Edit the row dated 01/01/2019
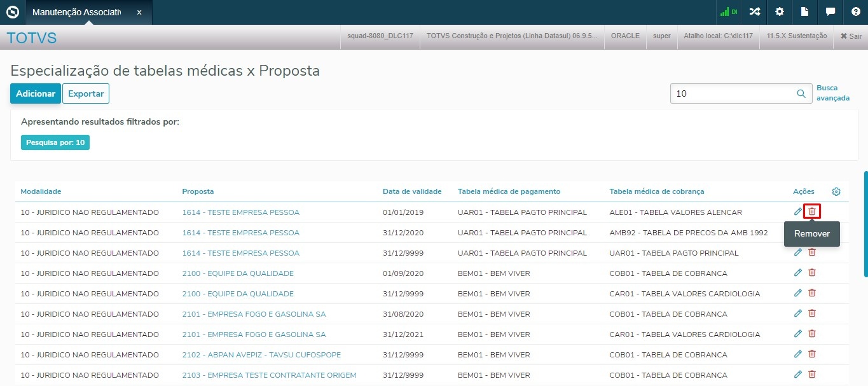Screen dimensions: 868x386 [x=798, y=212]
